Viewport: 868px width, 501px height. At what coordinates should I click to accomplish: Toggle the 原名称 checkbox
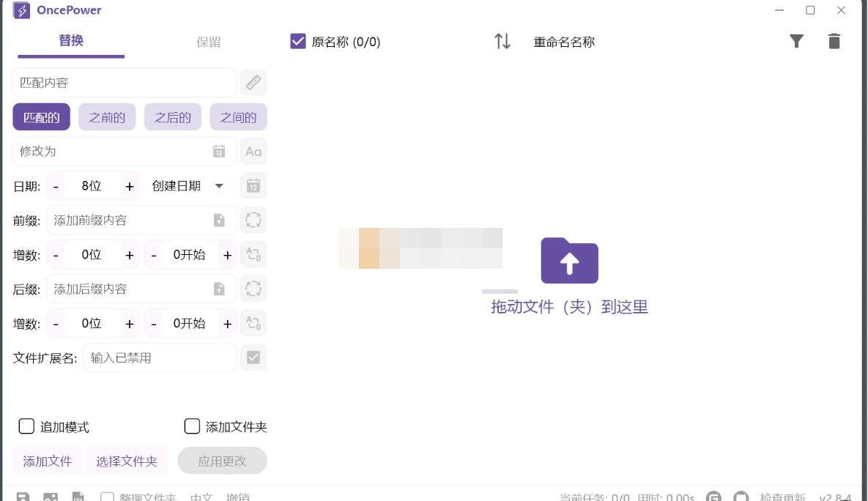tap(297, 41)
